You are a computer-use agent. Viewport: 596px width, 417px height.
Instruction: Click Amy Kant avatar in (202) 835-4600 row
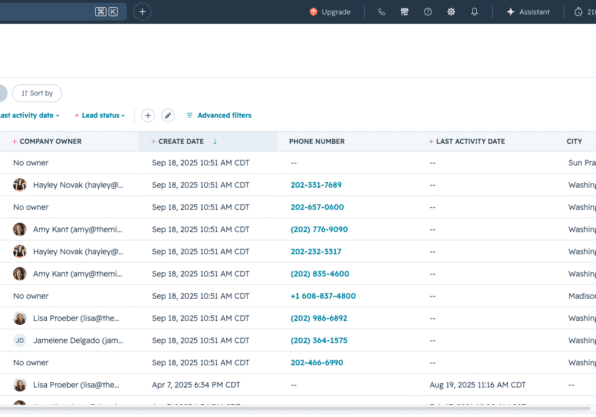20,274
